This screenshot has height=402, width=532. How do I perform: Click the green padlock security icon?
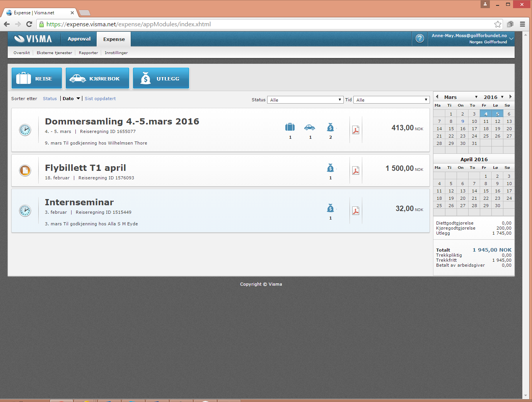tap(41, 24)
